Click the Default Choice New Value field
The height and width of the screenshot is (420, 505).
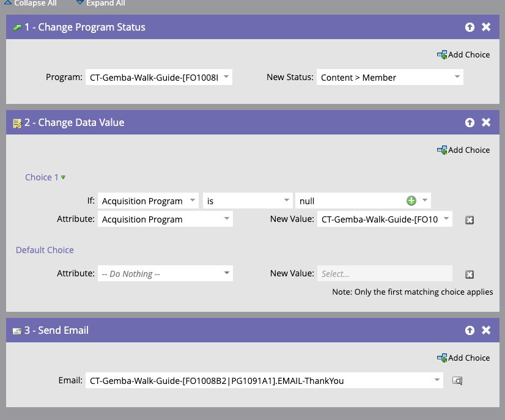point(385,273)
